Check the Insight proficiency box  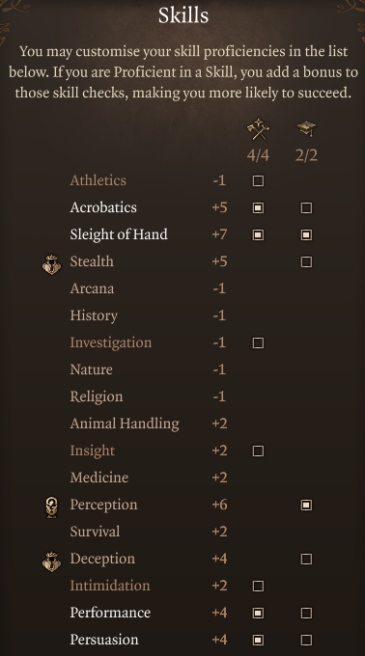click(258, 451)
